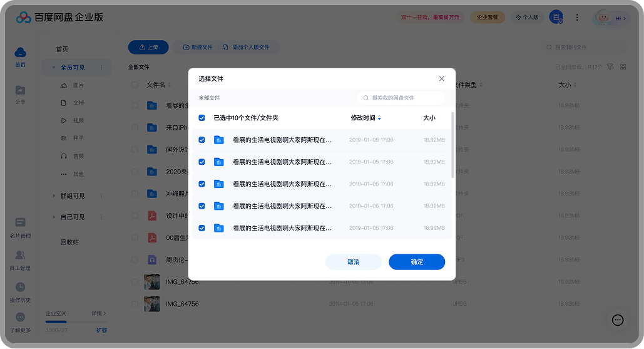Tick checkbox for 来自iPh folder row

point(135,127)
